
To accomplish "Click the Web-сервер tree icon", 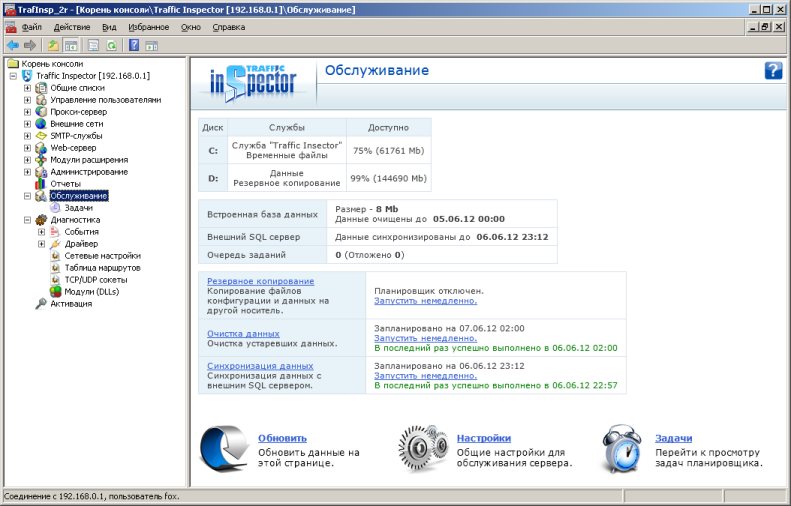I will point(41,148).
